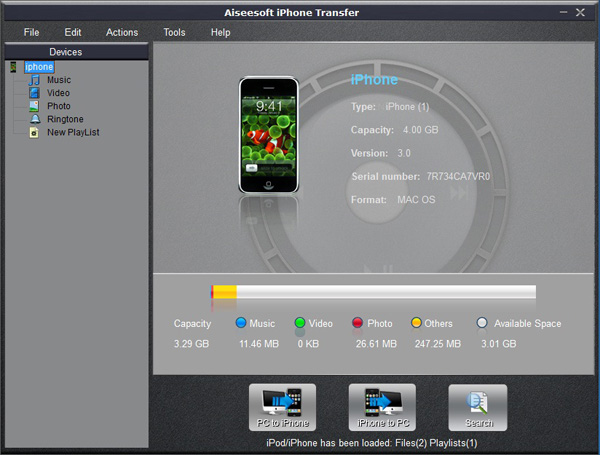Click the PC to iPhone button
The width and height of the screenshot is (600, 455).
pyautogui.click(x=282, y=408)
